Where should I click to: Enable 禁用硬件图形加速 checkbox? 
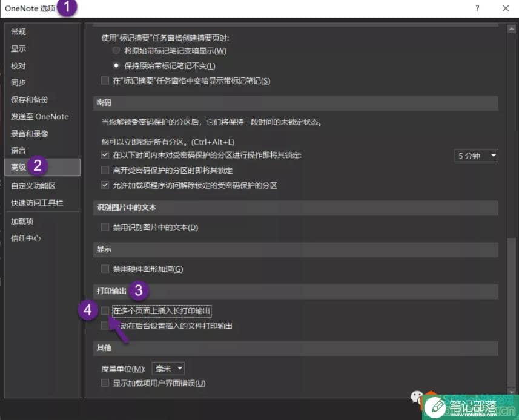click(105, 269)
